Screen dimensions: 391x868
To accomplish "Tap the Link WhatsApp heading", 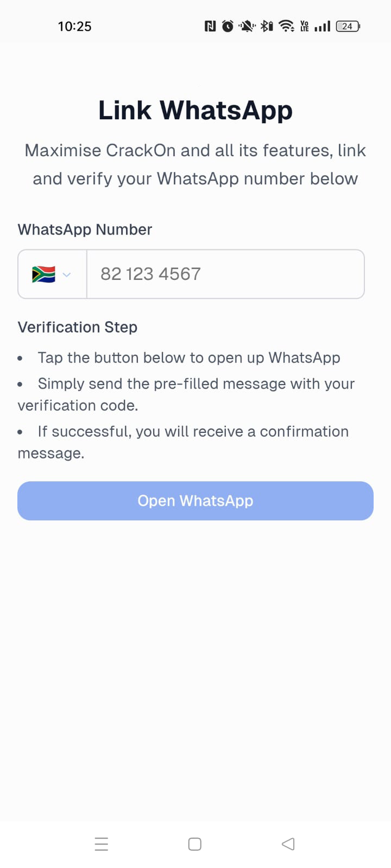I will coord(195,110).
